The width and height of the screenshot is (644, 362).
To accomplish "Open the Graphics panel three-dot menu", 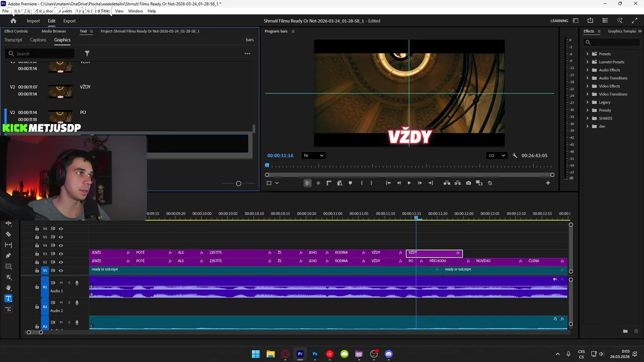I will point(247,53).
